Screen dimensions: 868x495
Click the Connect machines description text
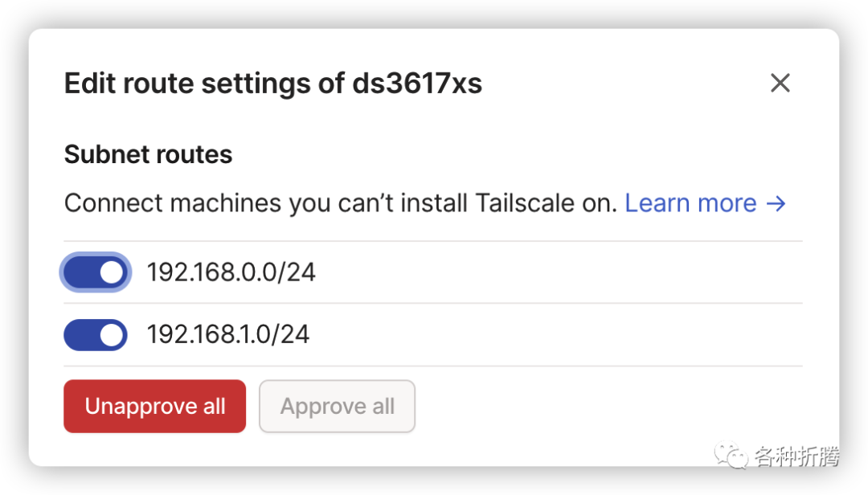pos(341,203)
